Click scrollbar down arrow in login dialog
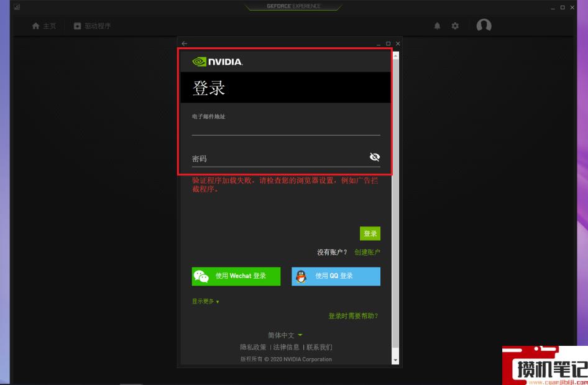 (395, 361)
